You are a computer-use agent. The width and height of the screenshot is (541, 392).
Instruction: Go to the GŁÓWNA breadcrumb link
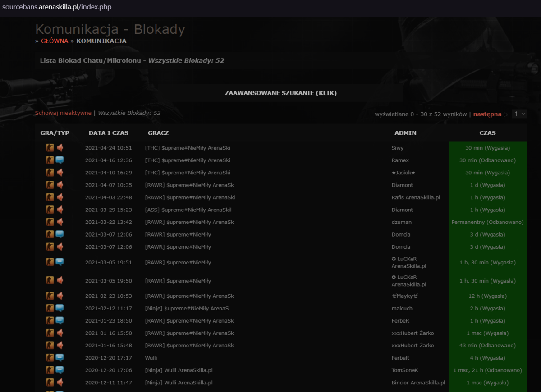click(x=55, y=41)
